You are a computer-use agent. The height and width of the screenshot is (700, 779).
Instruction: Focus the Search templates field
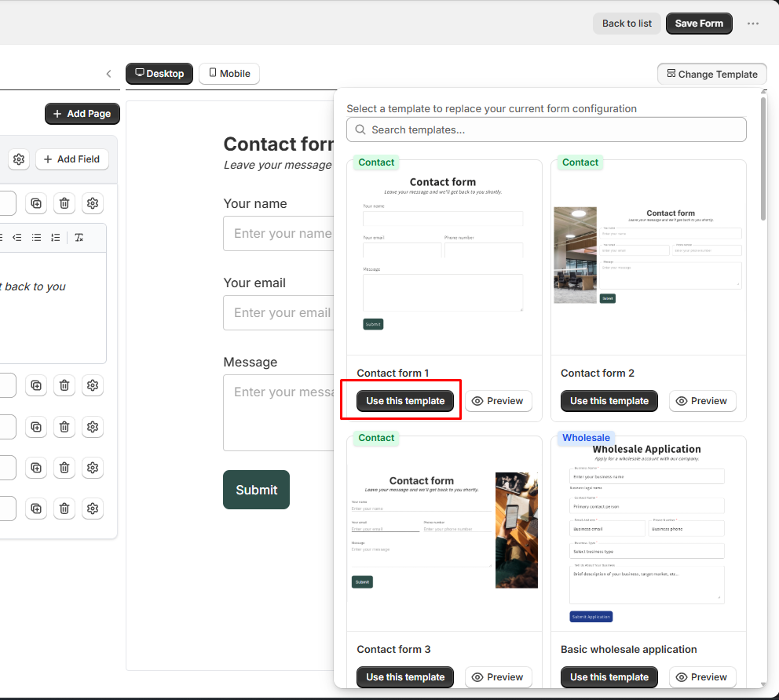(x=547, y=129)
